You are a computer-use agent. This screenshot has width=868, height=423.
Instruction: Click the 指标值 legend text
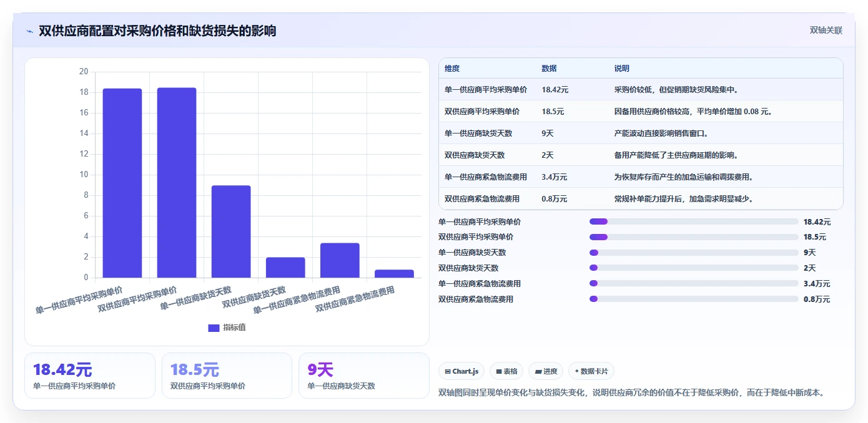pyautogui.click(x=235, y=328)
